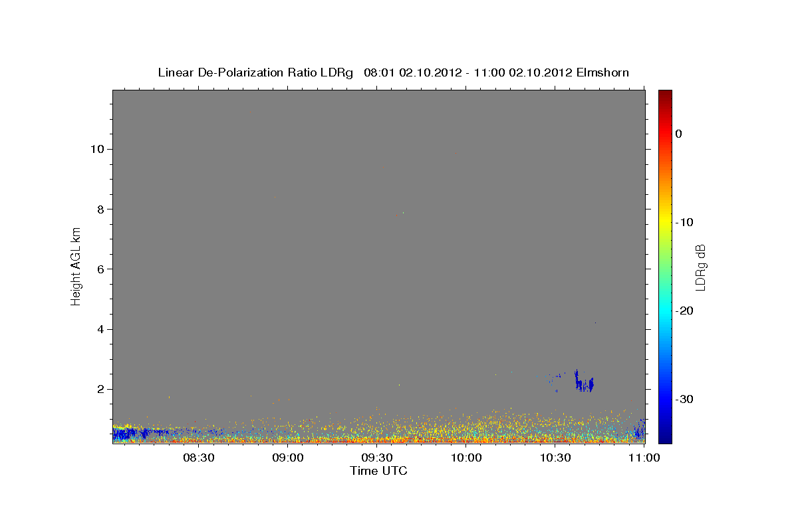The height and width of the screenshot is (532, 798).
Task: Click the 'LDRg dB' colorbar label
Action: [x=700, y=267]
